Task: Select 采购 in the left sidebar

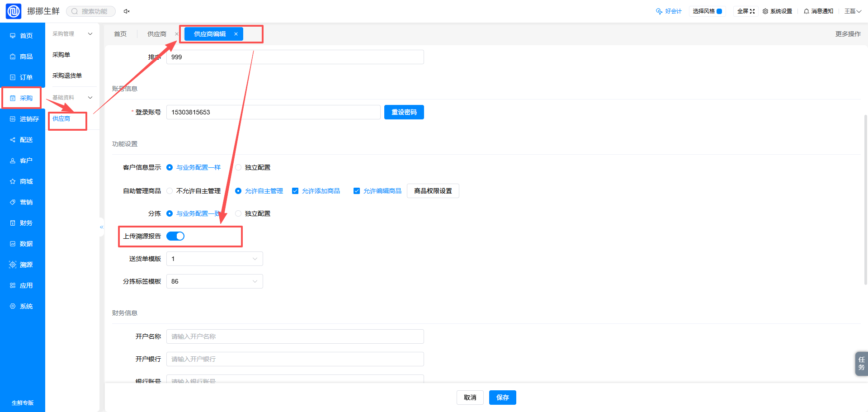Action: pyautogui.click(x=22, y=98)
